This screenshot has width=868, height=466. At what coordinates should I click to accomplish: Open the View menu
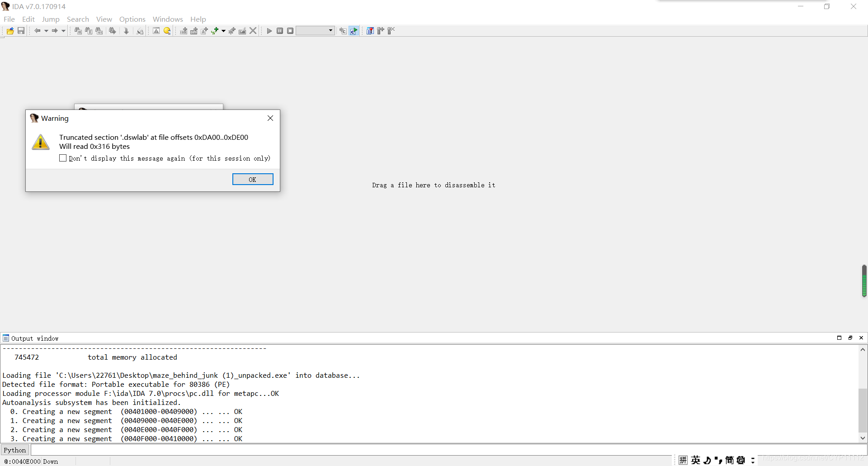[104, 19]
